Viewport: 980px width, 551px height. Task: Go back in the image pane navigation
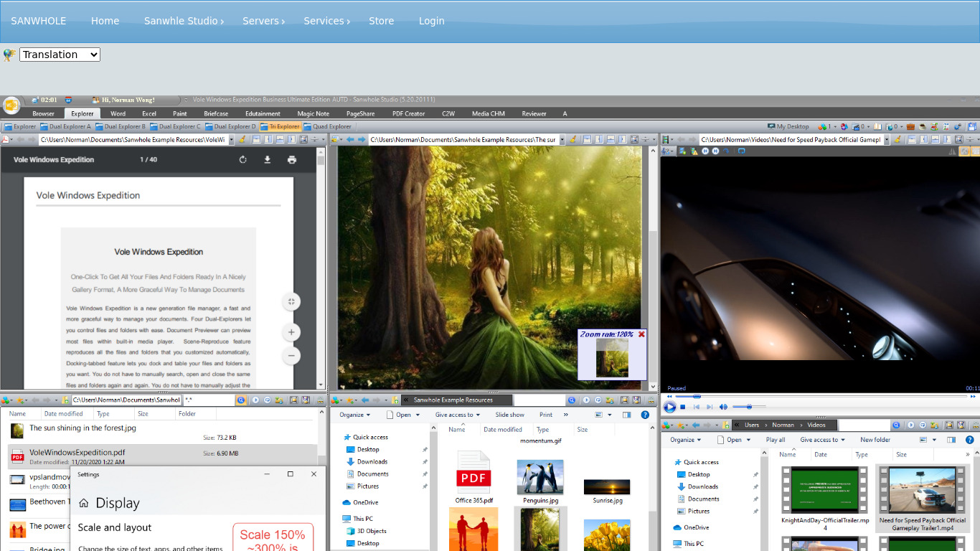[x=351, y=139]
